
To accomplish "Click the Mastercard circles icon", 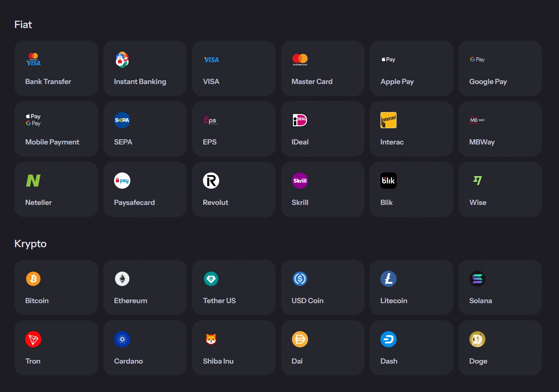I will pyautogui.click(x=300, y=60).
